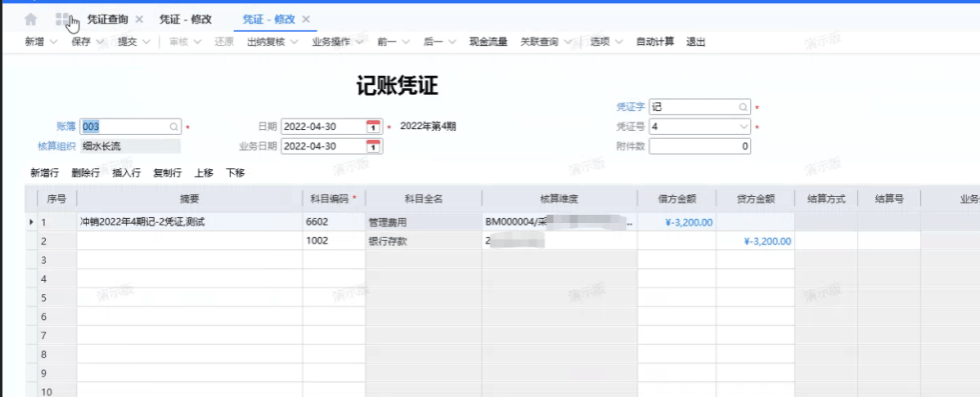Click the 审核 toolbar button

pyautogui.click(x=179, y=42)
